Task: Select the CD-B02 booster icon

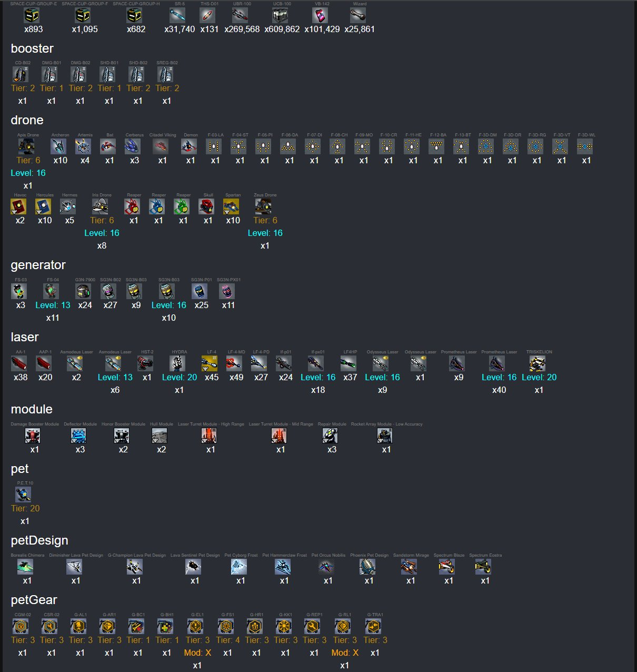Action: [x=21, y=74]
